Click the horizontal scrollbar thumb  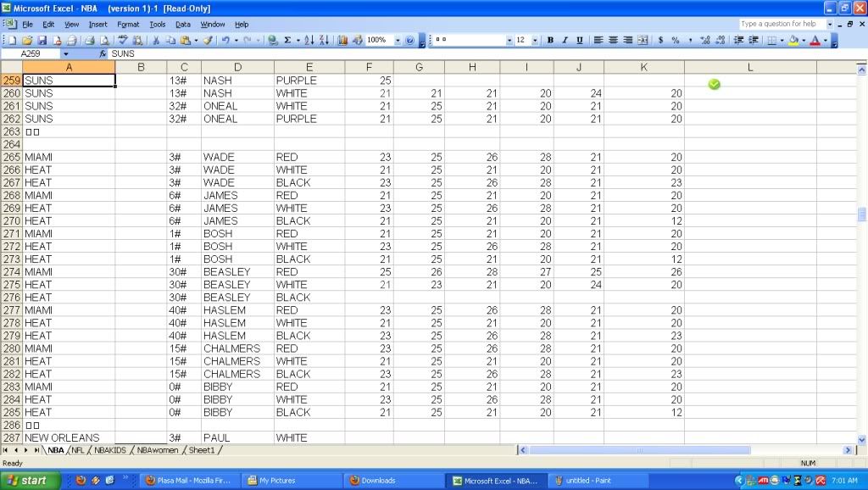(x=639, y=450)
